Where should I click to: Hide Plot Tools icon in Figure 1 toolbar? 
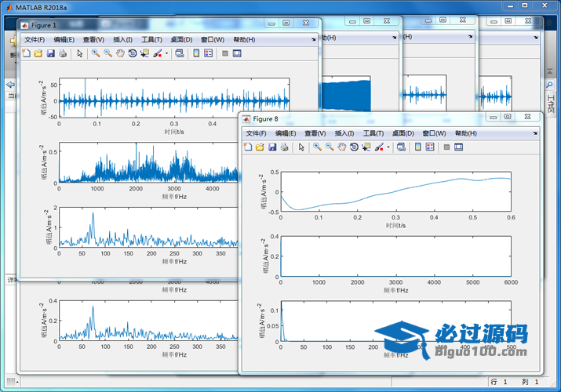[225, 53]
